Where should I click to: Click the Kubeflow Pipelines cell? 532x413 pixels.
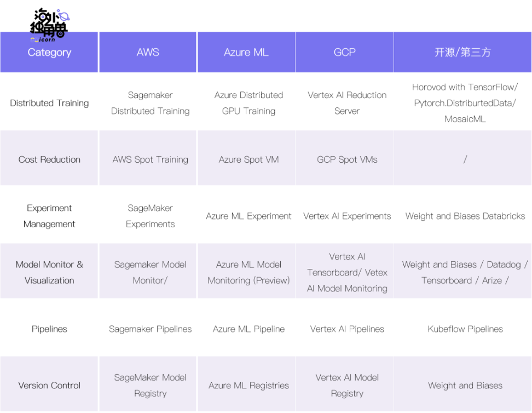(x=465, y=329)
